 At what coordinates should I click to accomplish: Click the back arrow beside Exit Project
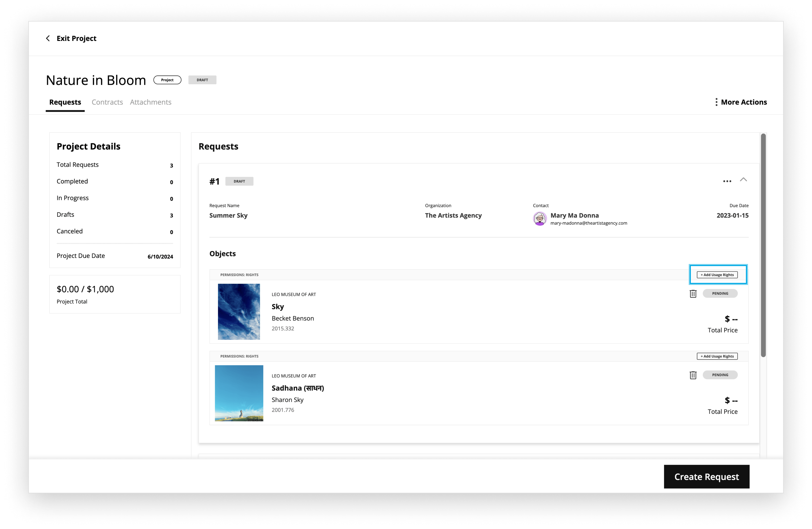[x=48, y=38]
